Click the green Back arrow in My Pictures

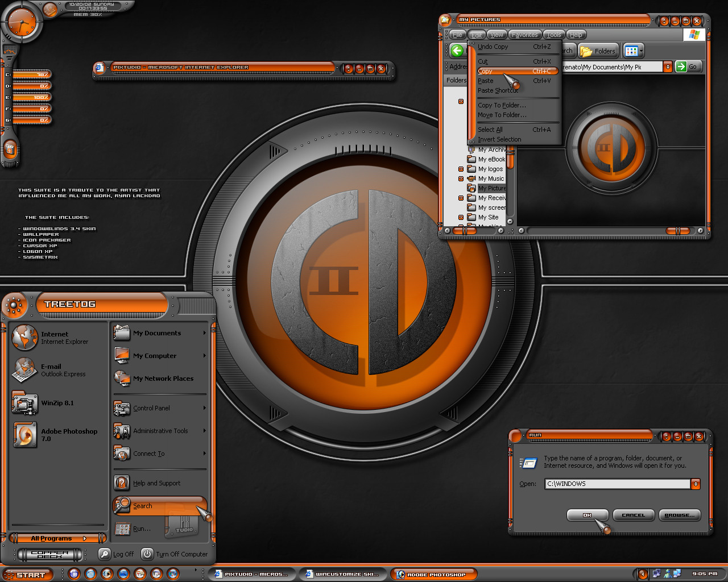pyautogui.click(x=457, y=51)
